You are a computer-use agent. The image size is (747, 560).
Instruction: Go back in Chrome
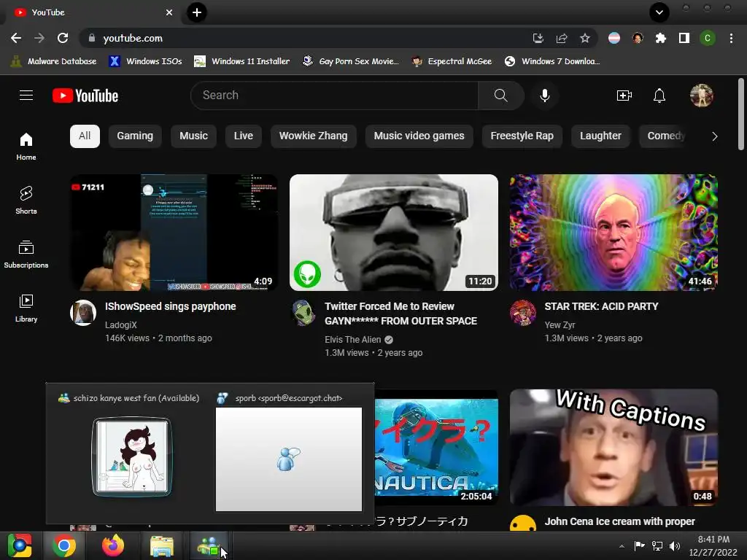(x=16, y=38)
